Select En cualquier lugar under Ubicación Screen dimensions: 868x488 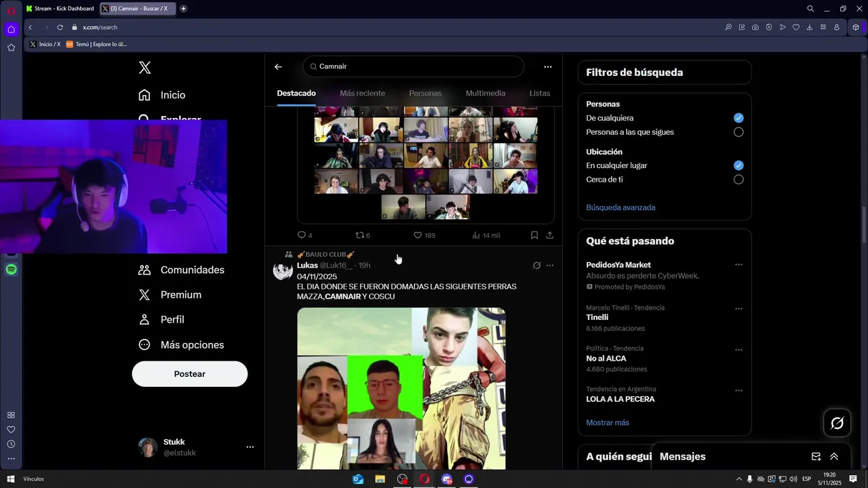[x=738, y=165]
